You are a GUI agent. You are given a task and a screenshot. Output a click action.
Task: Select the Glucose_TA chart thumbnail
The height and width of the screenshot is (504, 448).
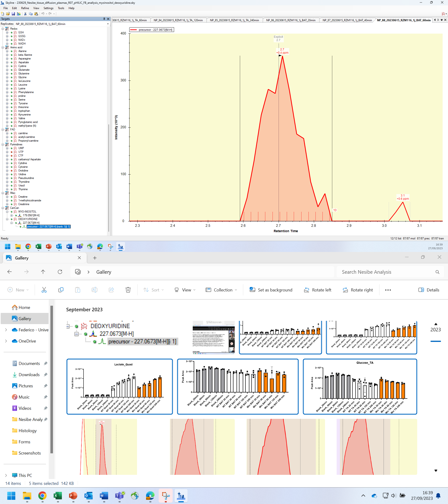pyautogui.click(x=360, y=387)
